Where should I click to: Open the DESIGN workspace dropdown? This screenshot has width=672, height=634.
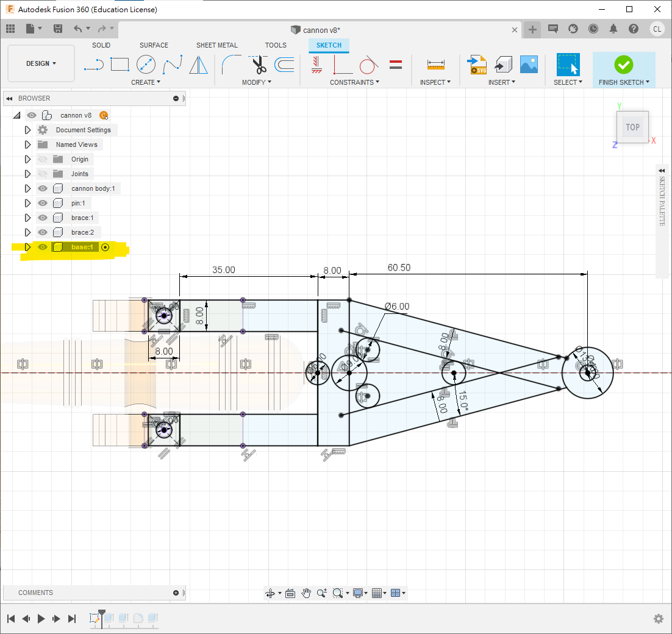[x=41, y=63]
